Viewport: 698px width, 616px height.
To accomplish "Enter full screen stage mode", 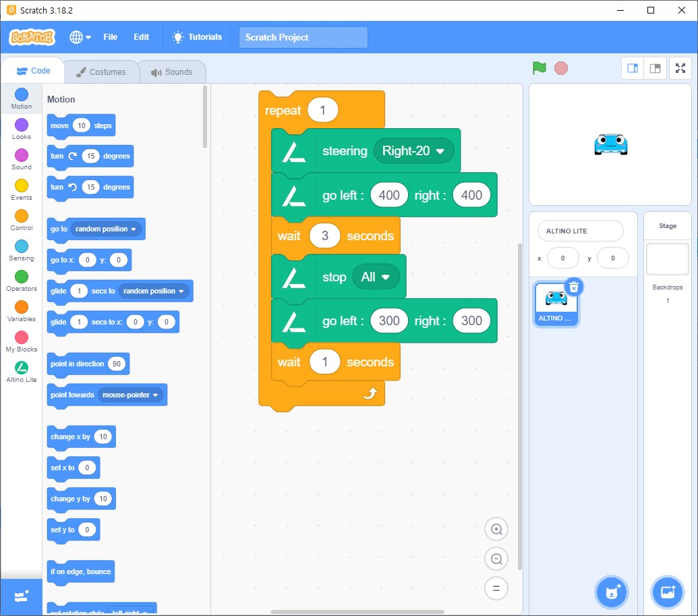I will click(680, 68).
